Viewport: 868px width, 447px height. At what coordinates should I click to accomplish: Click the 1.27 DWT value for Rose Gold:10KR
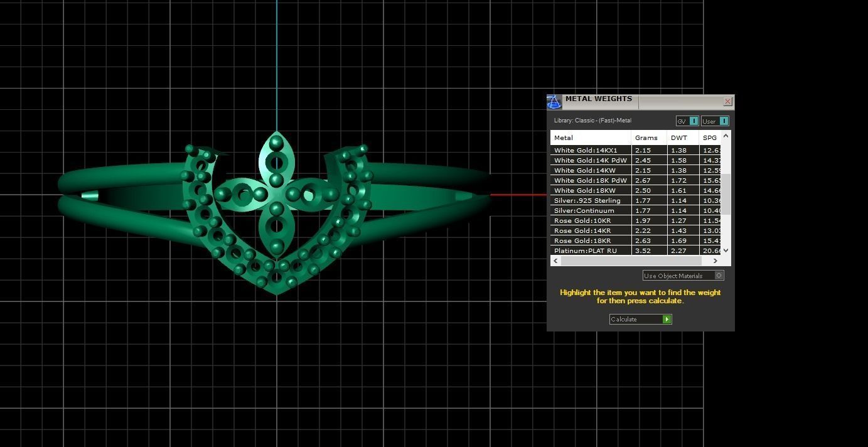(x=678, y=220)
